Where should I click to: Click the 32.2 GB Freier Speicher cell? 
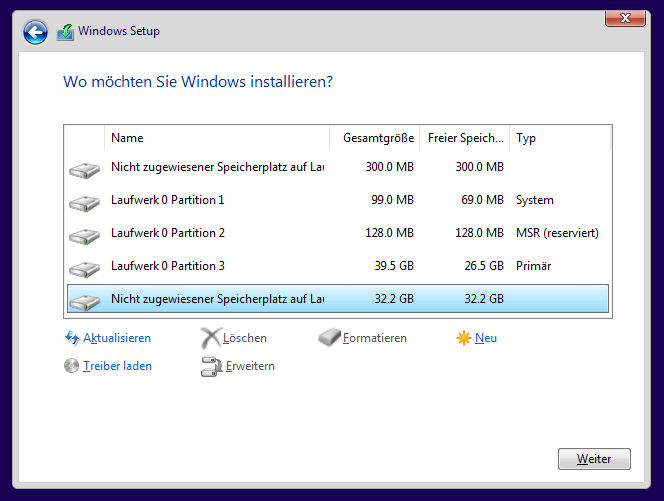pos(484,299)
